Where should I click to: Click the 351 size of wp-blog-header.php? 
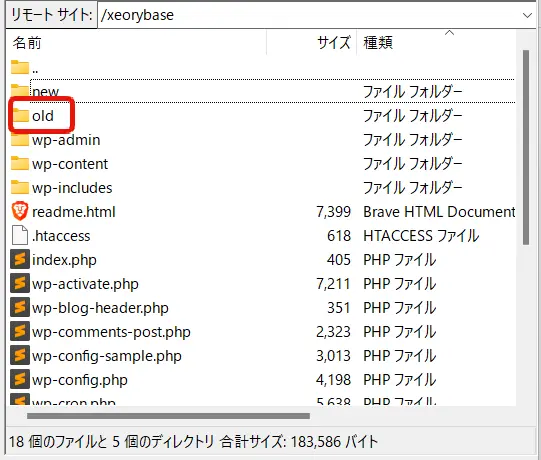[339, 308]
